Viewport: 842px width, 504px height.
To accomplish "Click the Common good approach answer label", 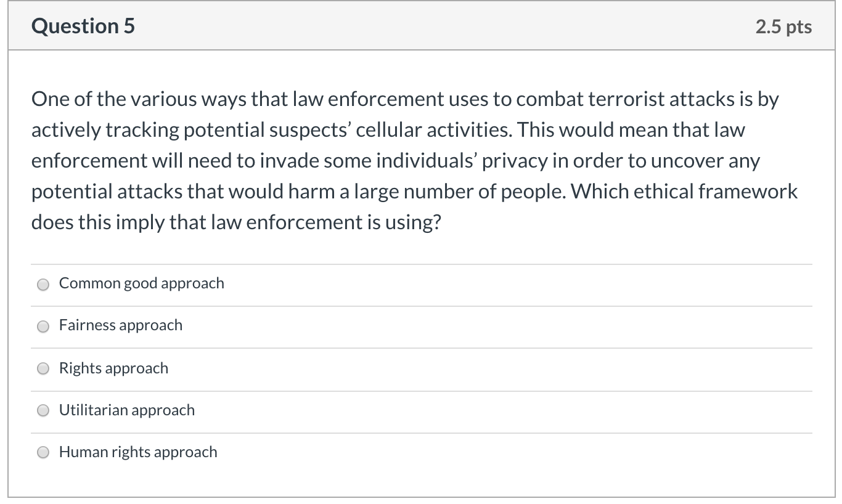I will click(x=141, y=283).
